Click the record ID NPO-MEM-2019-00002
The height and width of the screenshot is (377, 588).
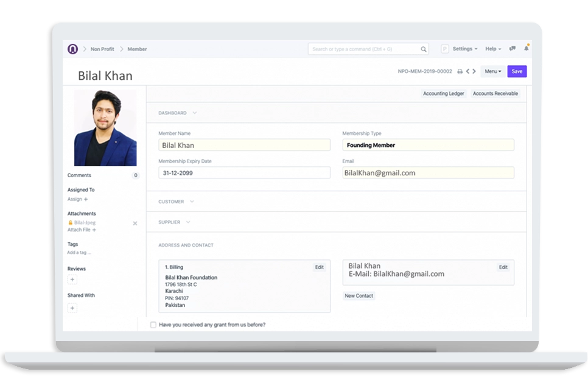pyautogui.click(x=425, y=71)
